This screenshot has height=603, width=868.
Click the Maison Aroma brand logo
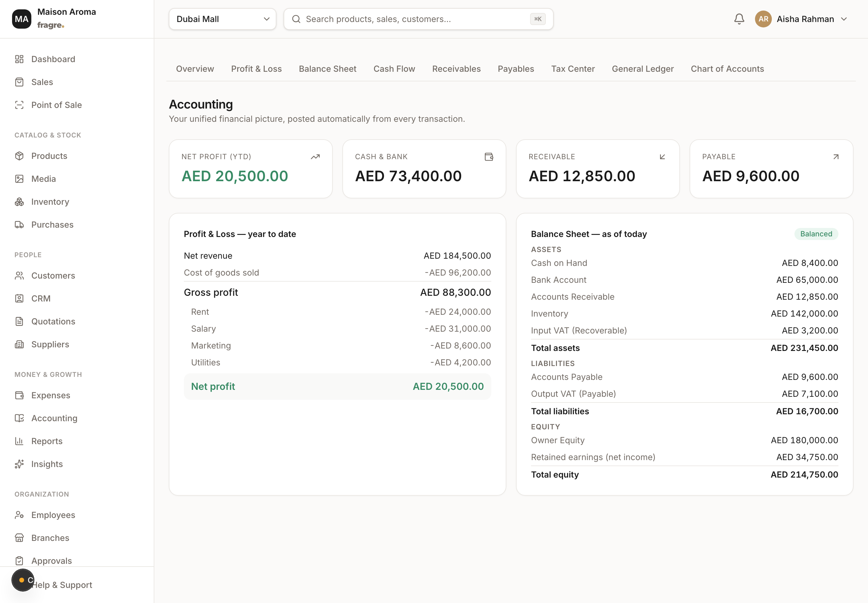[x=21, y=19]
